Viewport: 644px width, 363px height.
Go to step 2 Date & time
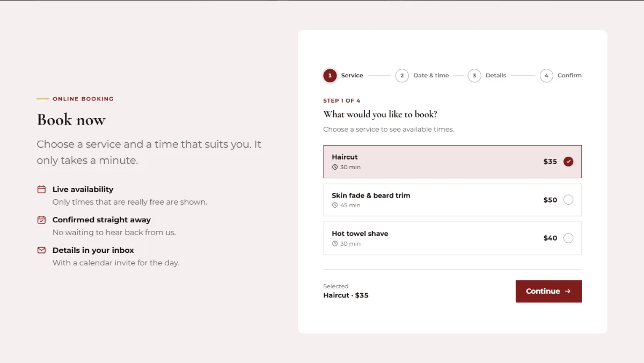click(x=422, y=76)
